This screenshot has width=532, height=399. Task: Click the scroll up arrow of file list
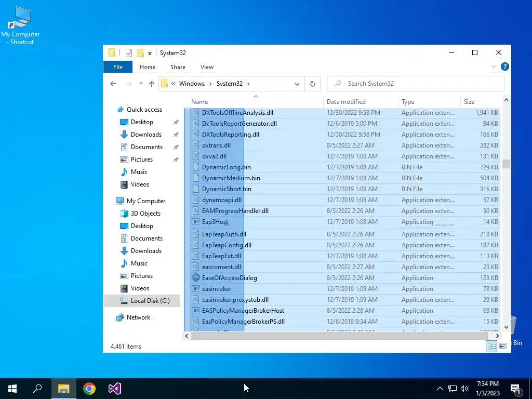(x=506, y=100)
